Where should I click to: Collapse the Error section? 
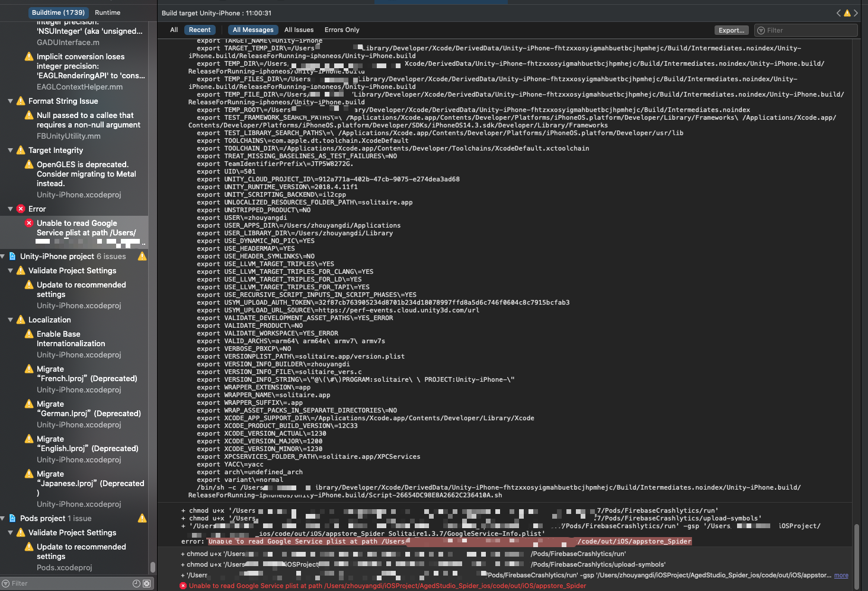click(10, 209)
